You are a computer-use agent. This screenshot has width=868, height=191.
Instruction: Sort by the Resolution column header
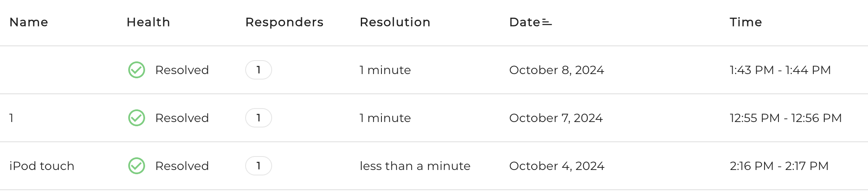tap(395, 22)
